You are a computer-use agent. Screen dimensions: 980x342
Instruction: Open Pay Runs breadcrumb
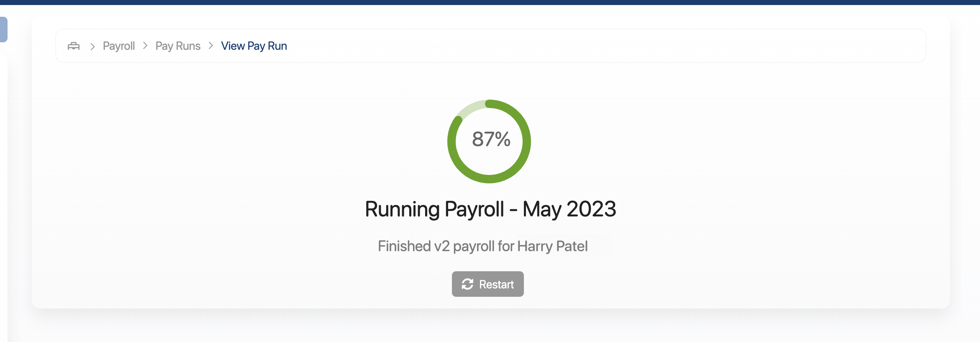pyautogui.click(x=178, y=46)
